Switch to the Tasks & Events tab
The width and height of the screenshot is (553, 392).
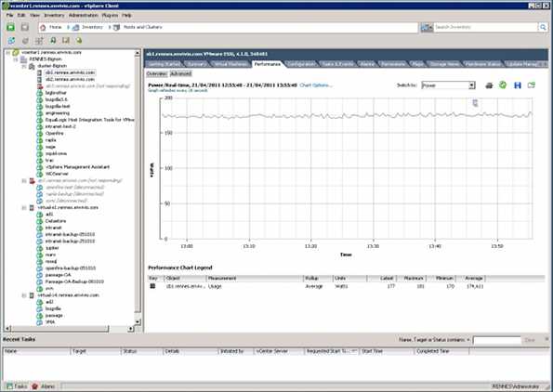338,64
